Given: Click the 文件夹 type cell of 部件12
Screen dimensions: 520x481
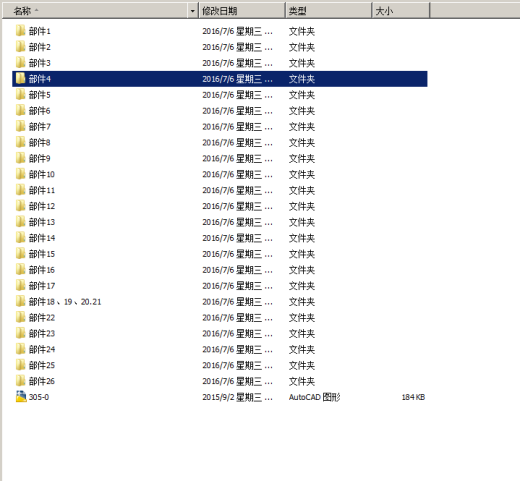Looking at the screenshot, I should (x=302, y=206).
